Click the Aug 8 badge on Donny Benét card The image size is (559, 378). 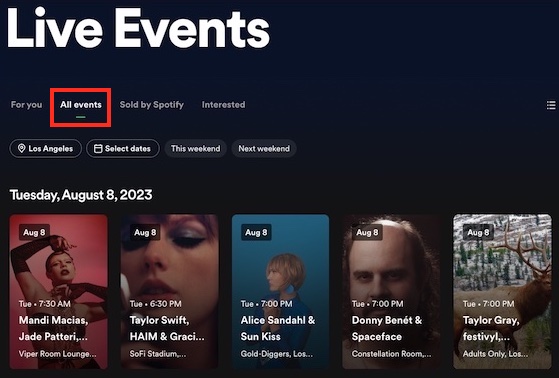tap(367, 233)
